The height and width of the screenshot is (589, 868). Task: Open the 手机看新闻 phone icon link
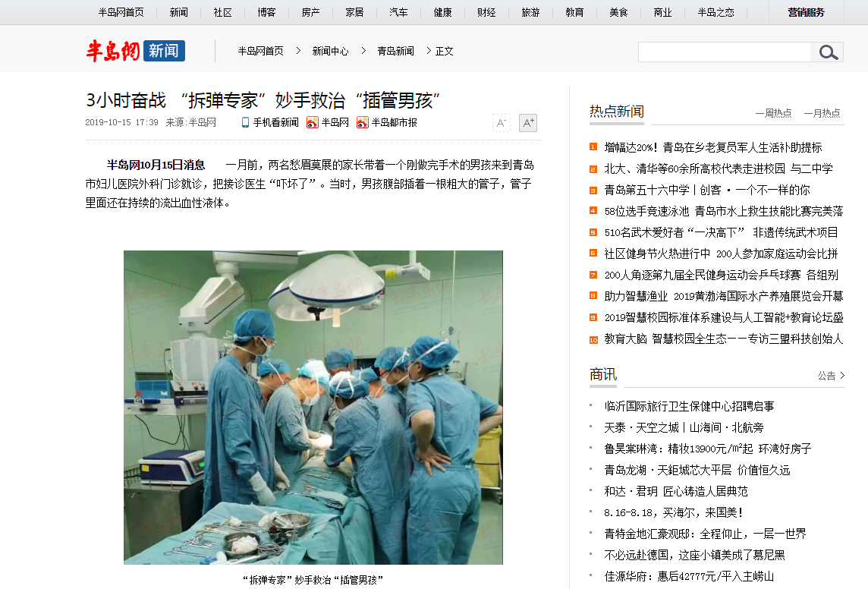[x=245, y=122]
